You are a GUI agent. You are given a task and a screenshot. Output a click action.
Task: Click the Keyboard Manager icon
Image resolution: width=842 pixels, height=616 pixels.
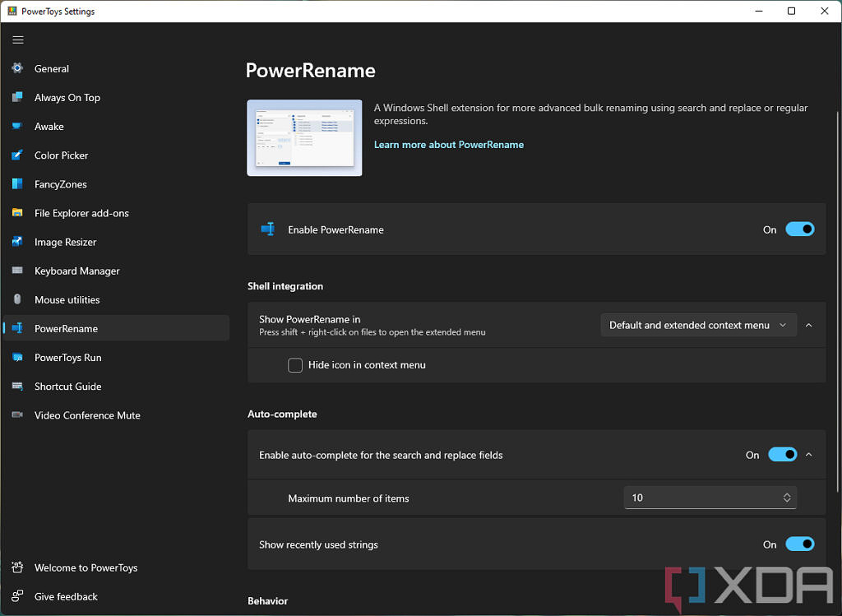tap(17, 271)
